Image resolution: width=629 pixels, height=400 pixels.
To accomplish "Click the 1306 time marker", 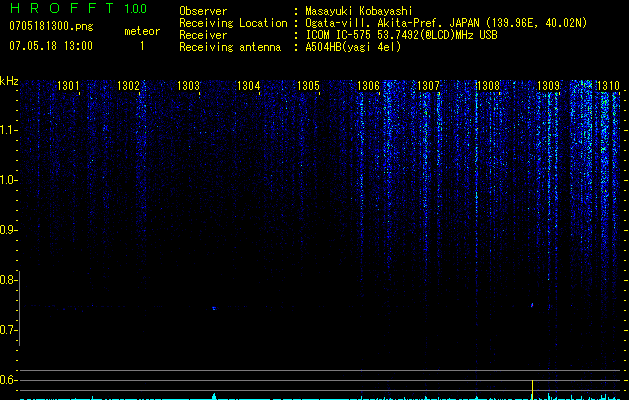I will click(x=368, y=85).
